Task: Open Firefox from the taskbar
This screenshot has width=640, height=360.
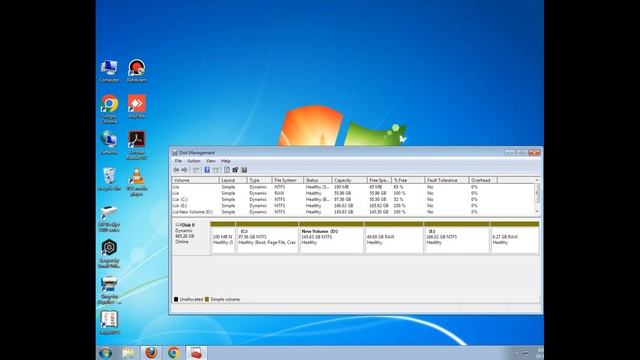Action: coord(151,353)
